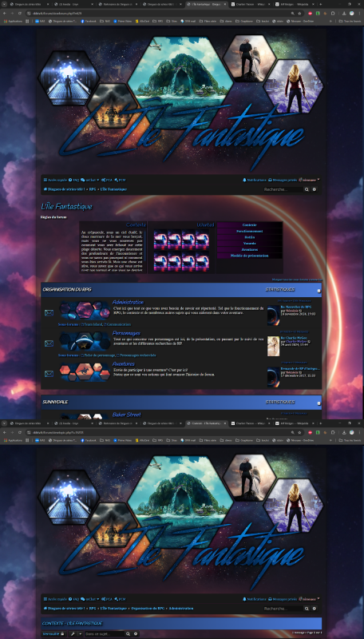Switch to 'Charlton Heston' tab in forum window

[x=251, y=4]
